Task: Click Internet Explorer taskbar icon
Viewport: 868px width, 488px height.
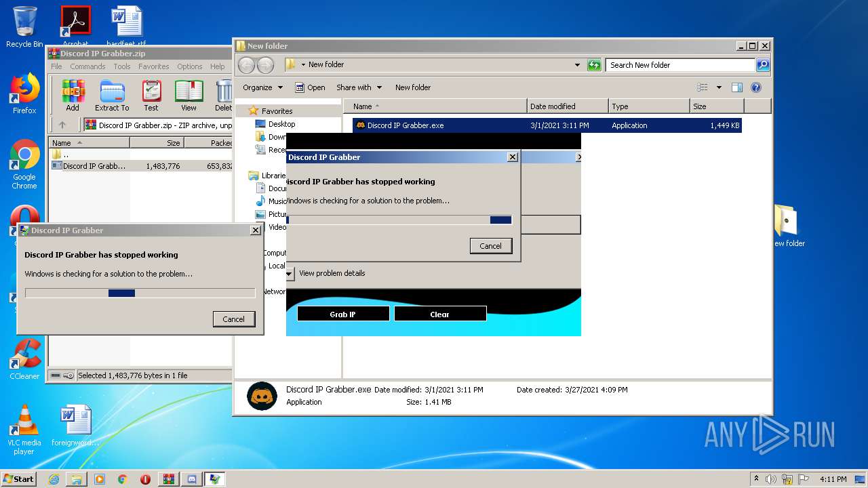Action: point(54,479)
